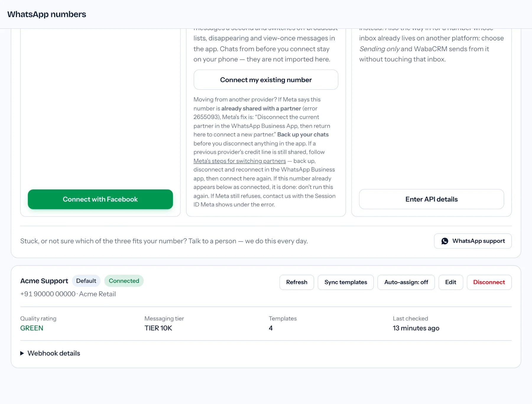Open Enter API details
532x404 pixels.
click(432, 199)
